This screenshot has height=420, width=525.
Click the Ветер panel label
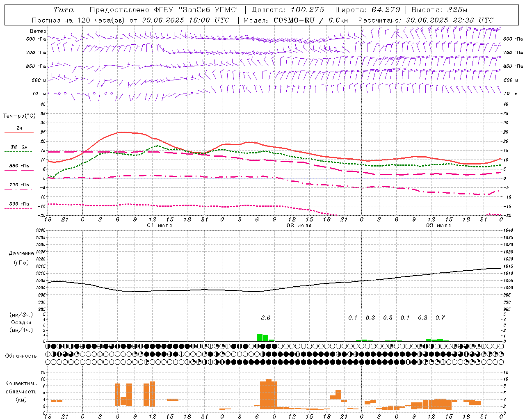38,31
